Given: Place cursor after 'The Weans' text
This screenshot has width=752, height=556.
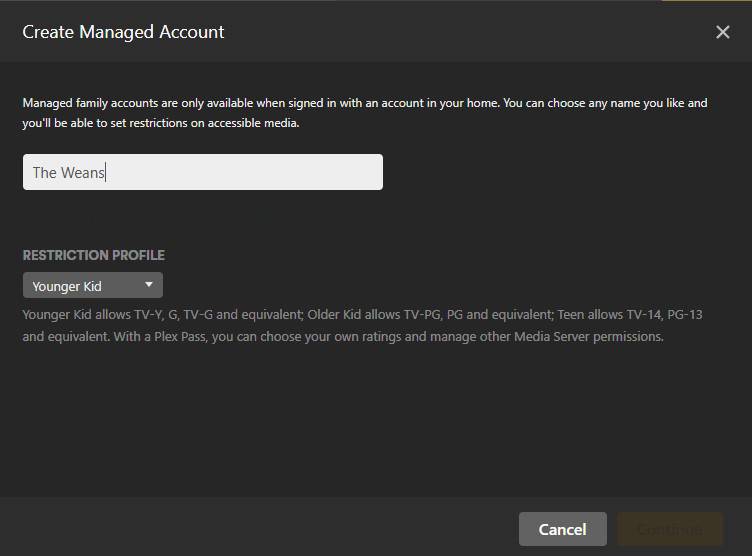Looking at the screenshot, I should [106, 173].
